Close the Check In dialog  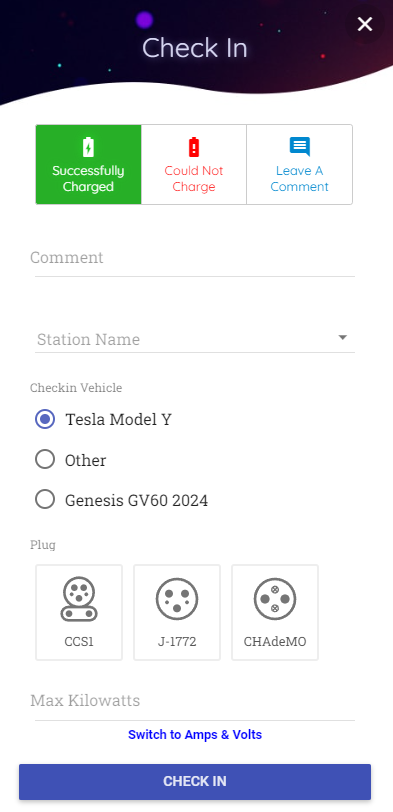pyautogui.click(x=365, y=24)
